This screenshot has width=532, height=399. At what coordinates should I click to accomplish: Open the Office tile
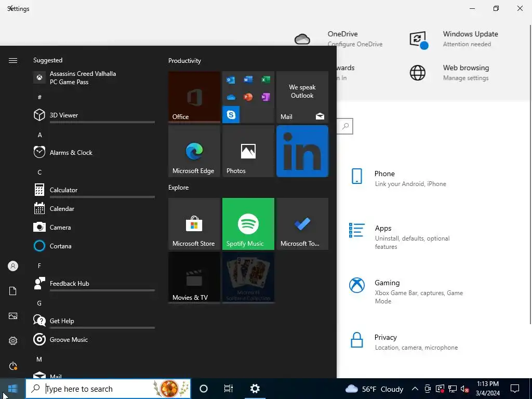[x=194, y=97]
